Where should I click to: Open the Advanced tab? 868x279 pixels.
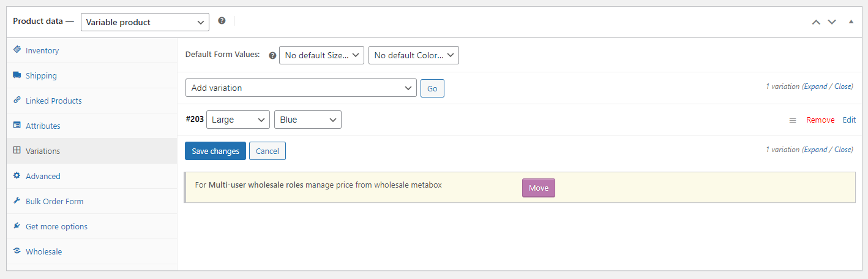(x=92, y=176)
